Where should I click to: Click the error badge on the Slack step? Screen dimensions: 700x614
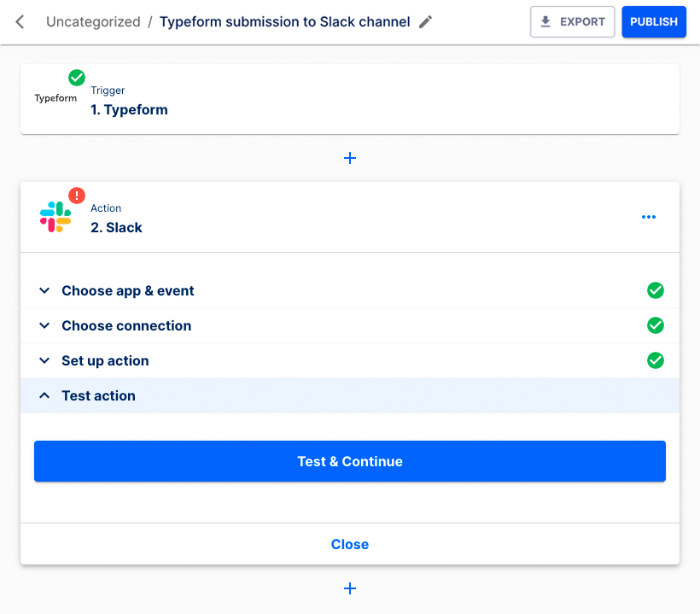click(x=75, y=196)
